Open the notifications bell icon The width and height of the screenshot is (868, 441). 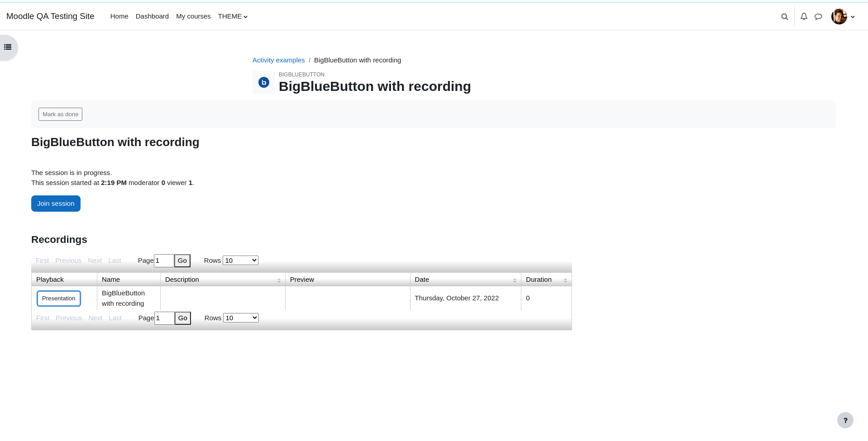coord(804,17)
